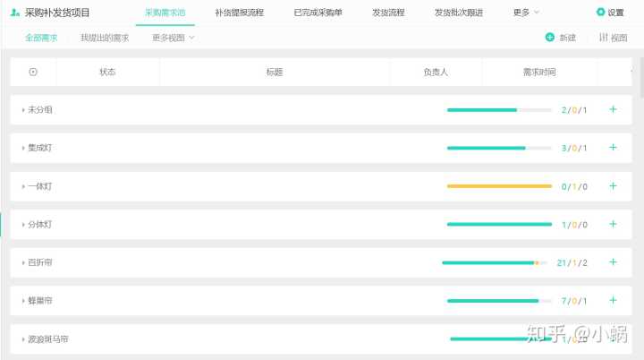Open the 视图 display settings icon
Viewport: 644px width, 360px height.
coord(604,38)
